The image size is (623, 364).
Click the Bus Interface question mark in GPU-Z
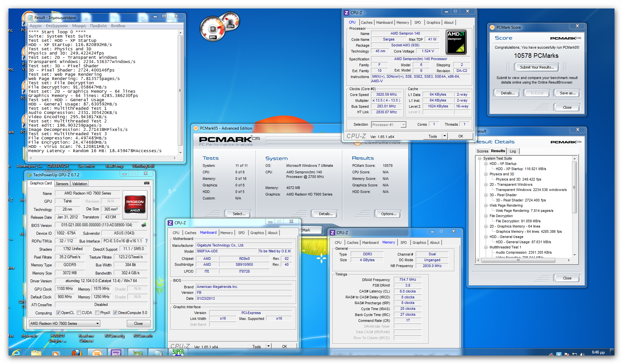[146, 241]
